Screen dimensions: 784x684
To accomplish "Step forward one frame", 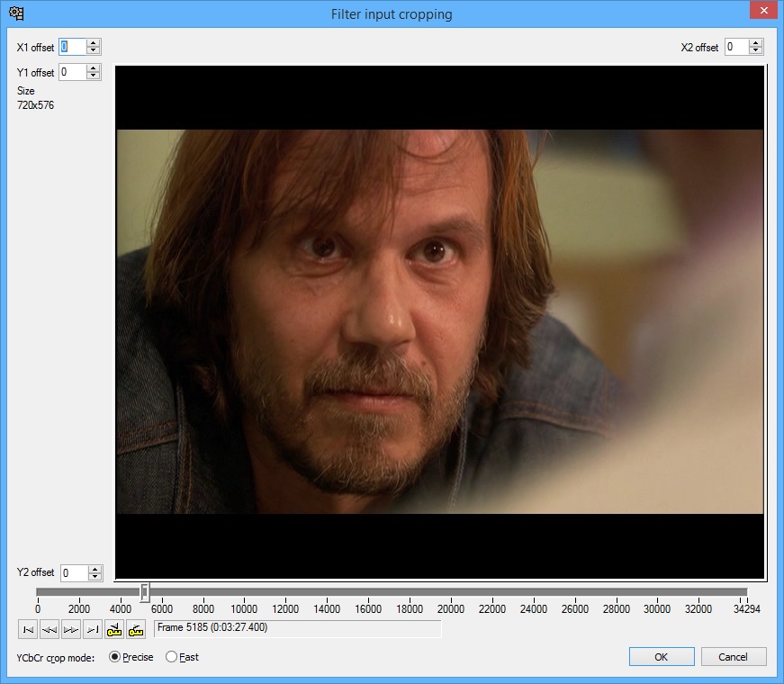I will pos(71,628).
